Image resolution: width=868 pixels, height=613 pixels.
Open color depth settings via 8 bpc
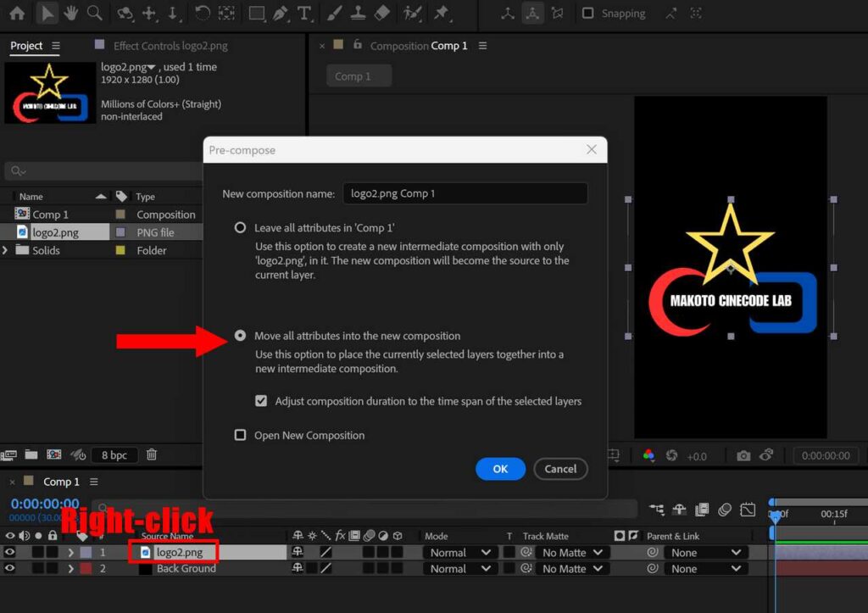click(x=114, y=455)
